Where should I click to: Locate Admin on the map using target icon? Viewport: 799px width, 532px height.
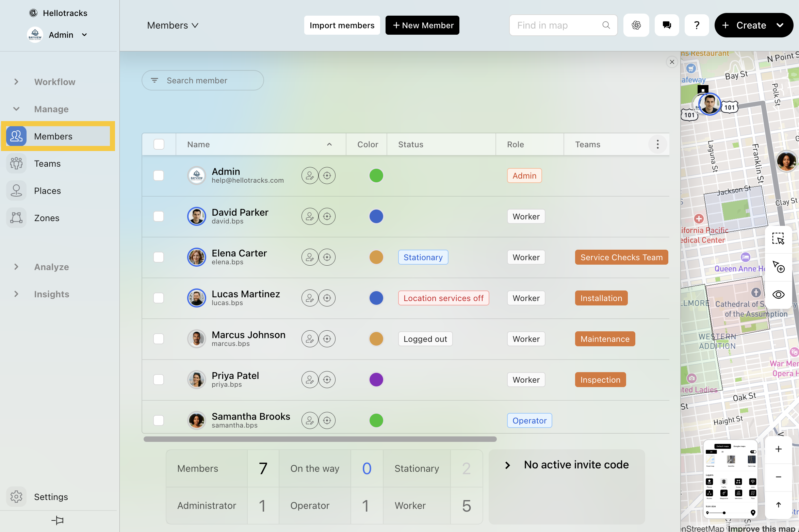click(327, 176)
